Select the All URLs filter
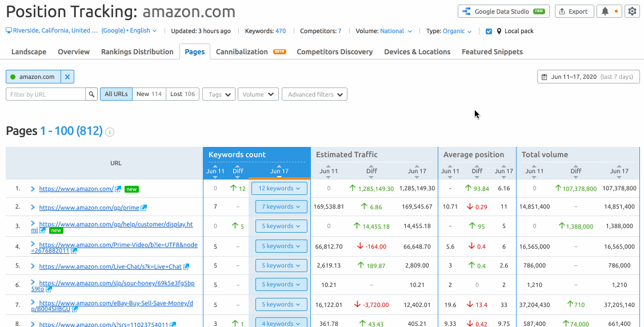 pos(116,94)
